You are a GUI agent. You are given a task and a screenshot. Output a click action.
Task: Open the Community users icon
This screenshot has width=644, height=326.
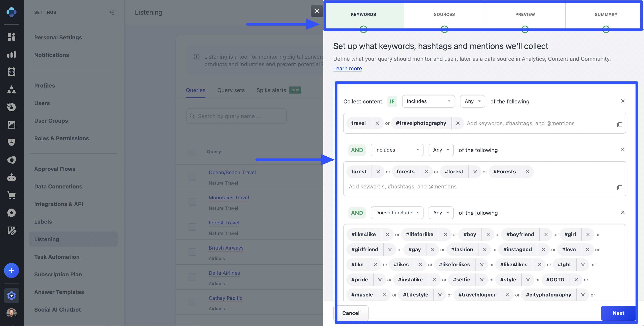[12, 90]
